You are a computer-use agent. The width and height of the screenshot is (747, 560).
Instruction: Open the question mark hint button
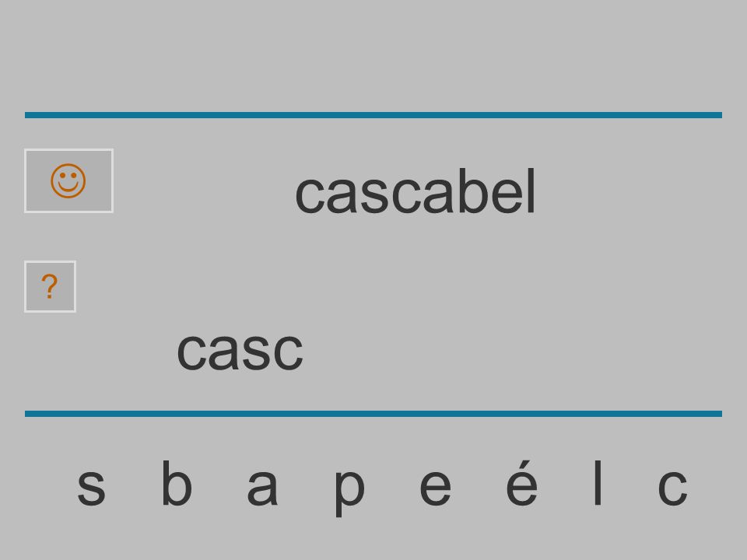point(50,287)
